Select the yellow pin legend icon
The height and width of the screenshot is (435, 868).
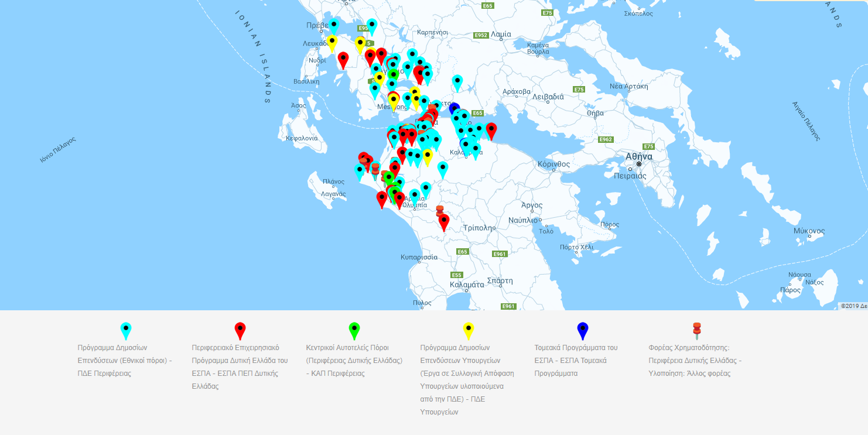tap(469, 330)
